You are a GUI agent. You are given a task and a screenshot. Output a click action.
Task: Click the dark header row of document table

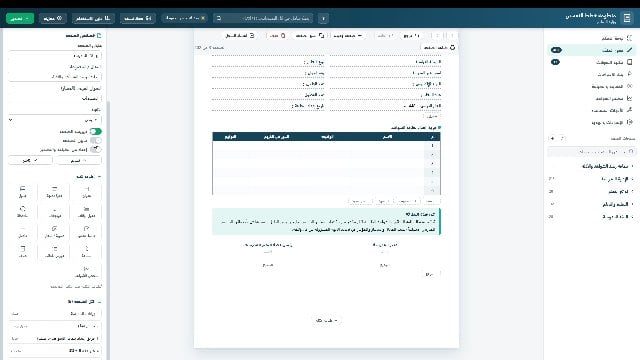(326, 137)
